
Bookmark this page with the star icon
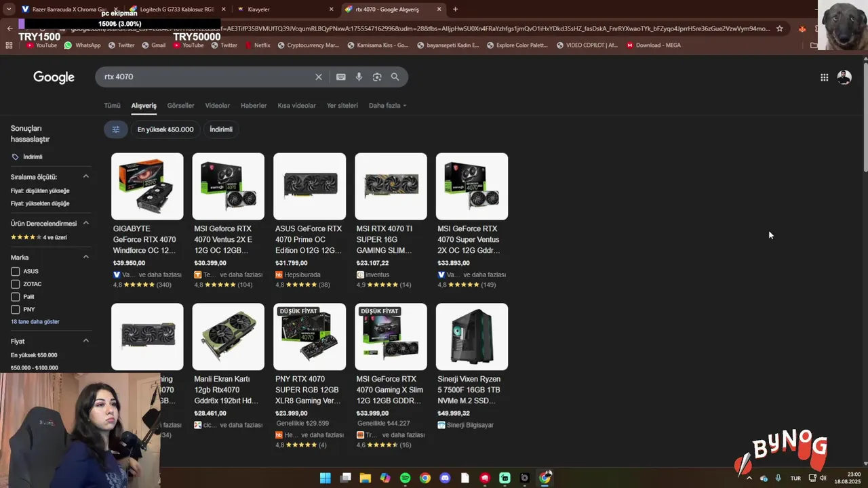780,28
